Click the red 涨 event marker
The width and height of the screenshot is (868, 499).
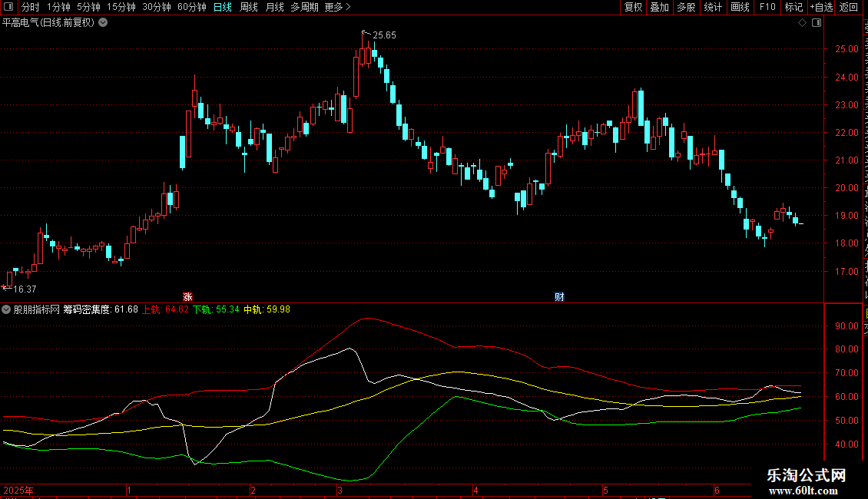(x=187, y=297)
